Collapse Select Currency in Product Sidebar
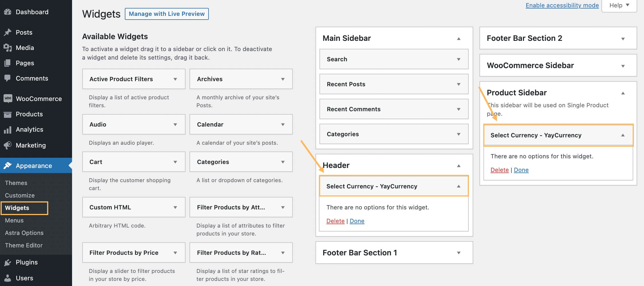The image size is (644, 286). click(x=623, y=135)
